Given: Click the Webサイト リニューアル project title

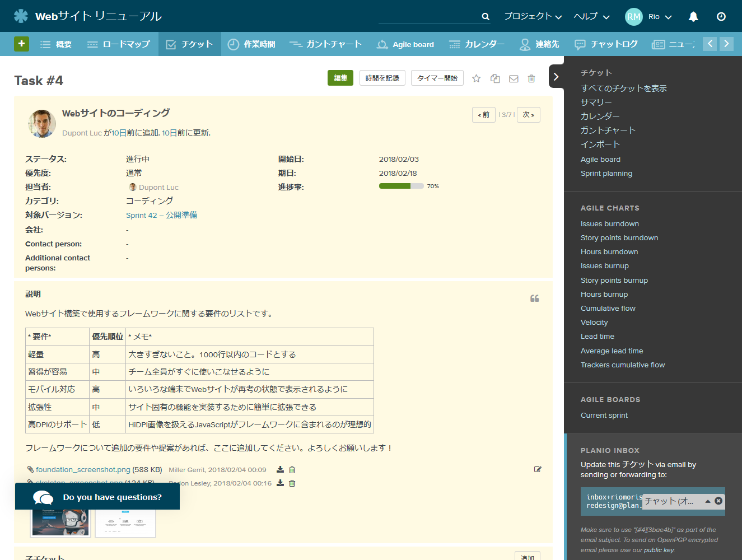Looking at the screenshot, I should (99, 16).
